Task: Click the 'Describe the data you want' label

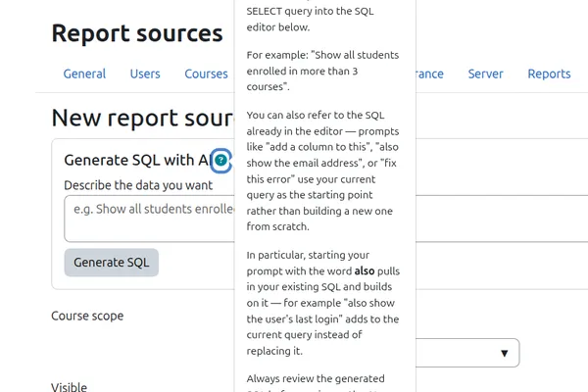Action: click(x=138, y=185)
